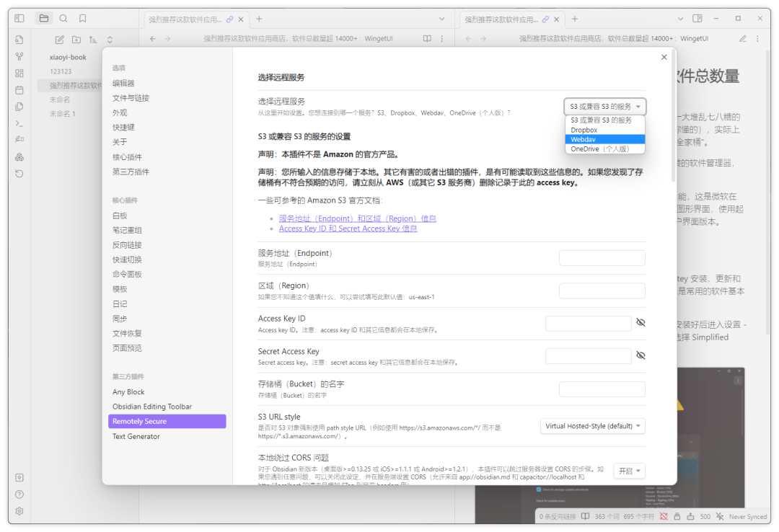Click the Bucket name input field

(602, 389)
